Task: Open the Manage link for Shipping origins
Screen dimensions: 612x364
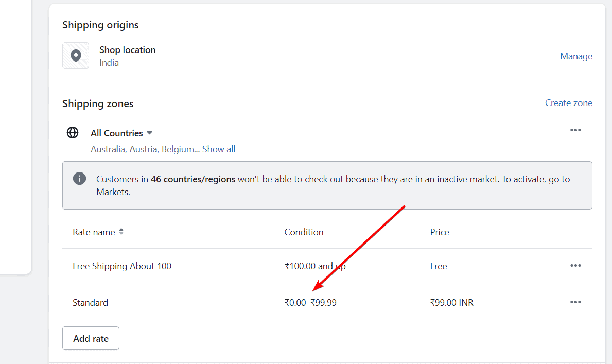Action: [x=576, y=56]
